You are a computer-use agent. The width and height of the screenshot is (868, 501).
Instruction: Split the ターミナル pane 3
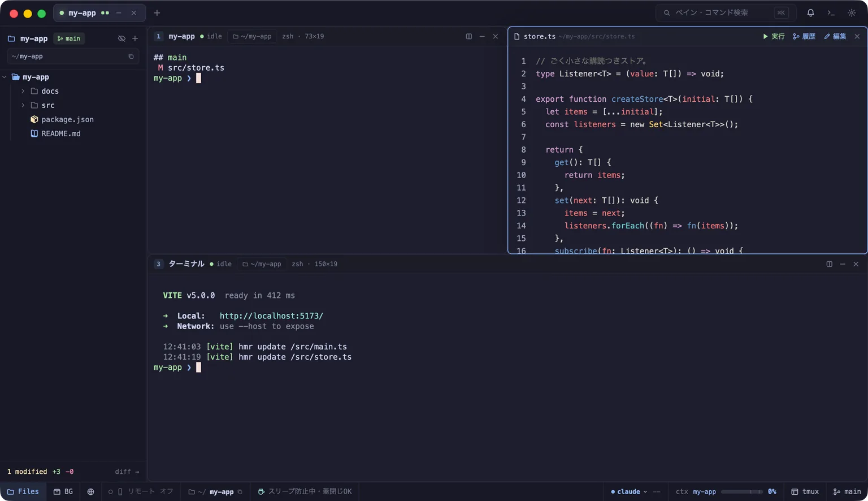pyautogui.click(x=829, y=264)
